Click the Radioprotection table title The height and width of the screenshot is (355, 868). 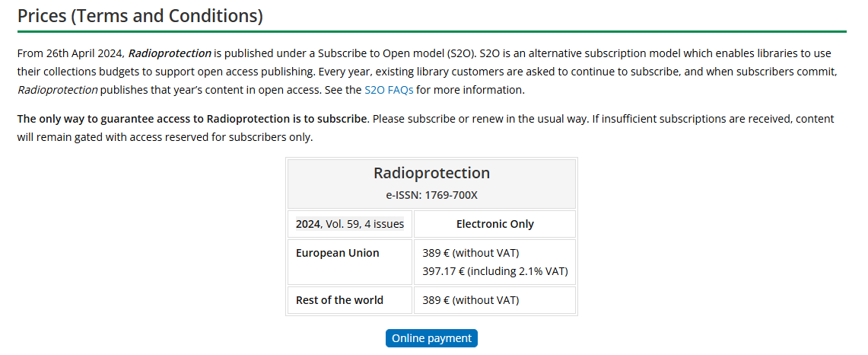click(432, 173)
